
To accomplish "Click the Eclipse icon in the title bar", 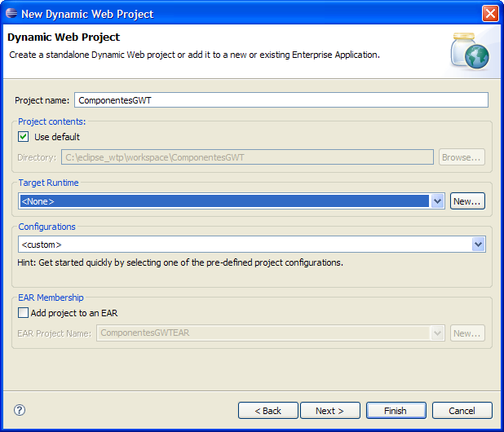I will pyautogui.click(x=11, y=14).
